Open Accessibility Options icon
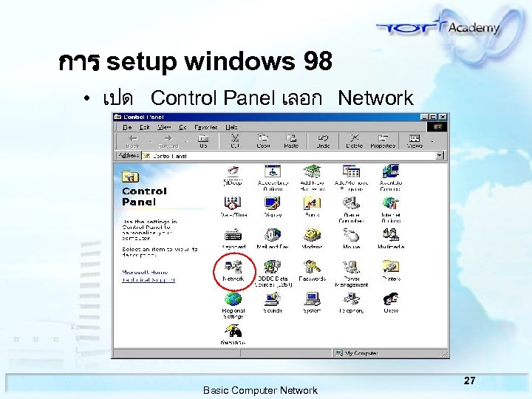Screen dimensions: 532x399 click(273, 178)
